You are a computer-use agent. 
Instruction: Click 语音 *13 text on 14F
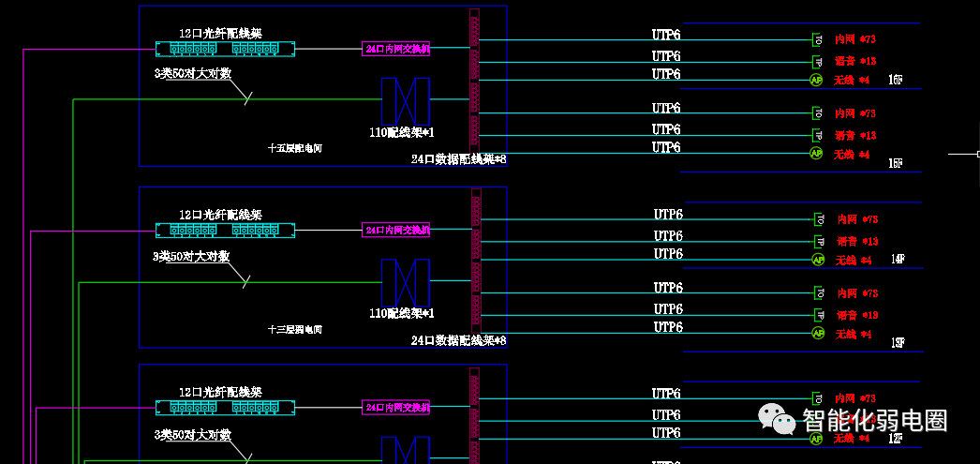(857, 242)
